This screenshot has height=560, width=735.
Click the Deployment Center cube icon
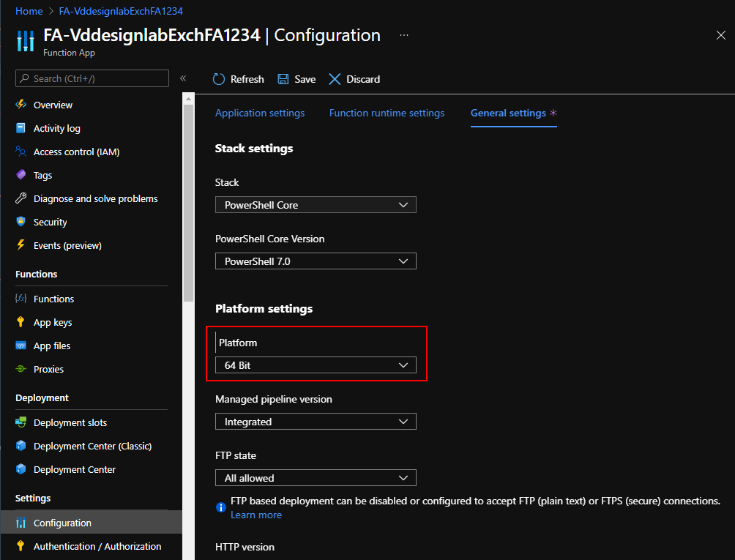20,469
